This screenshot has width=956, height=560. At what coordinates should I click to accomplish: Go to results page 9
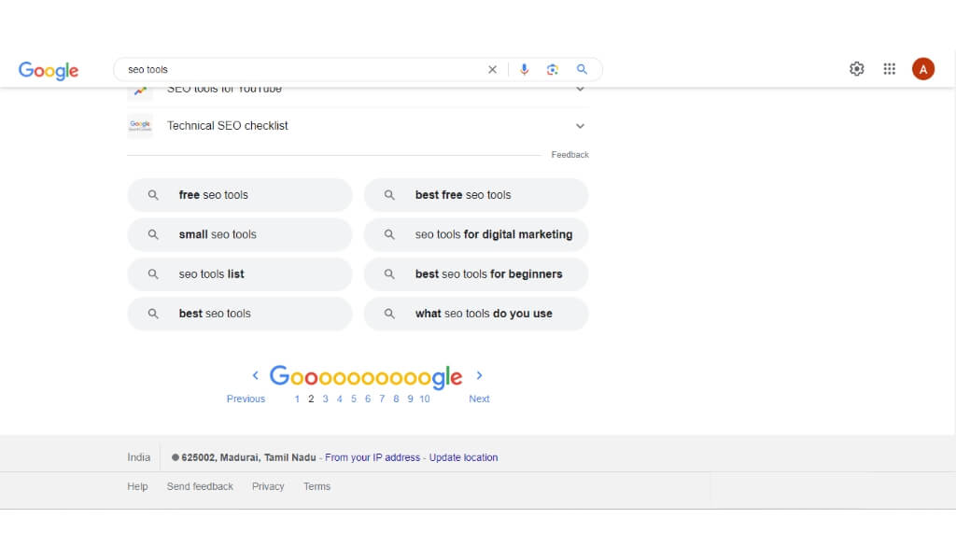pos(411,399)
